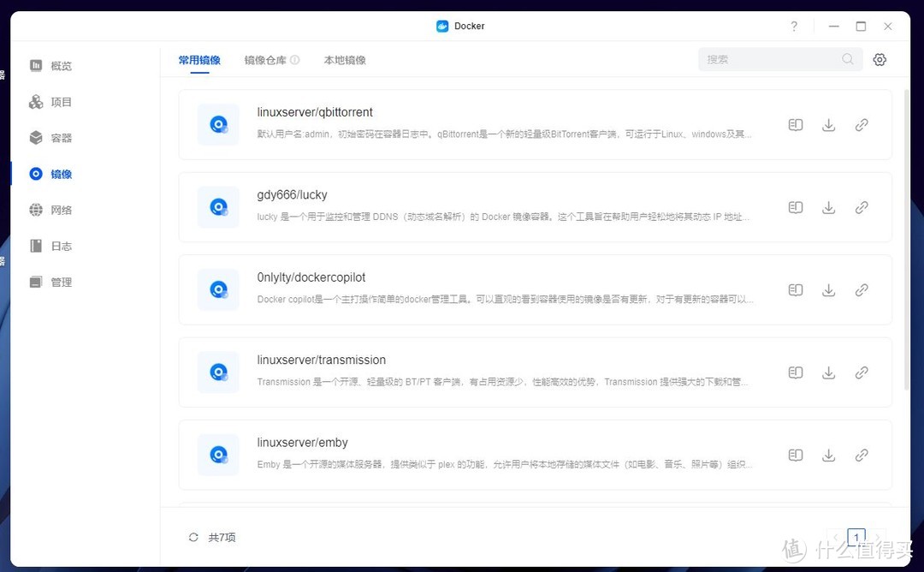924x572 pixels.
Task: View the 日志 logs section
Action: click(60, 246)
